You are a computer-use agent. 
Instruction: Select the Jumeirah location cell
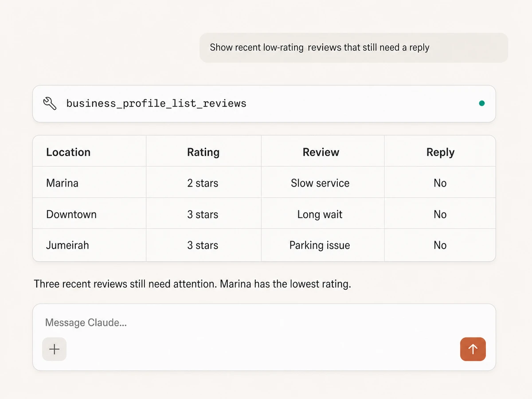pyautogui.click(x=90, y=245)
